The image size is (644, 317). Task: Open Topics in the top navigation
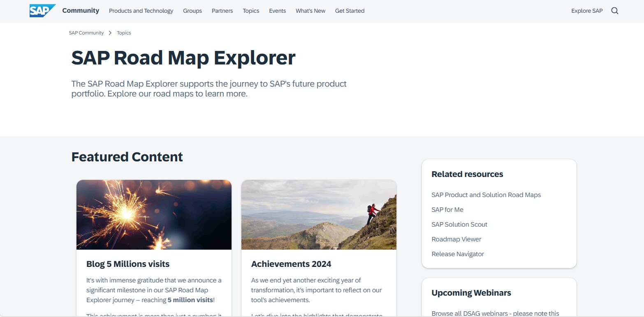[251, 11]
